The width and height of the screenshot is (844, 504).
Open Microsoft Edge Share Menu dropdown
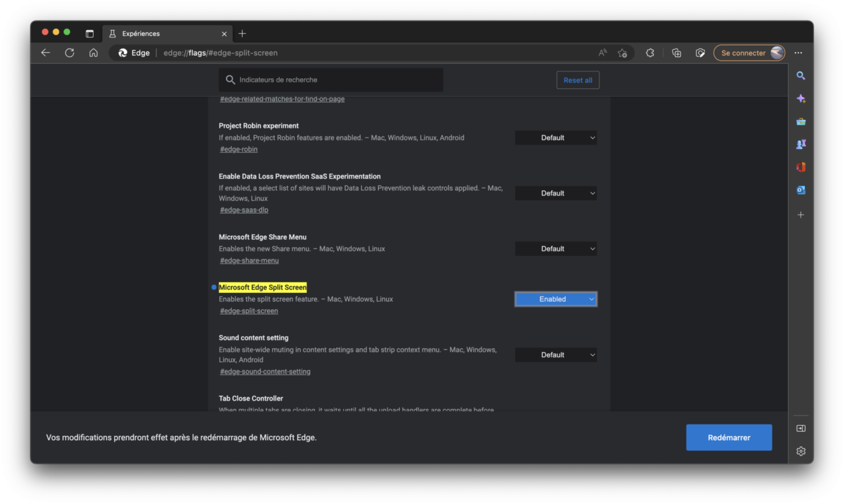[555, 249]
